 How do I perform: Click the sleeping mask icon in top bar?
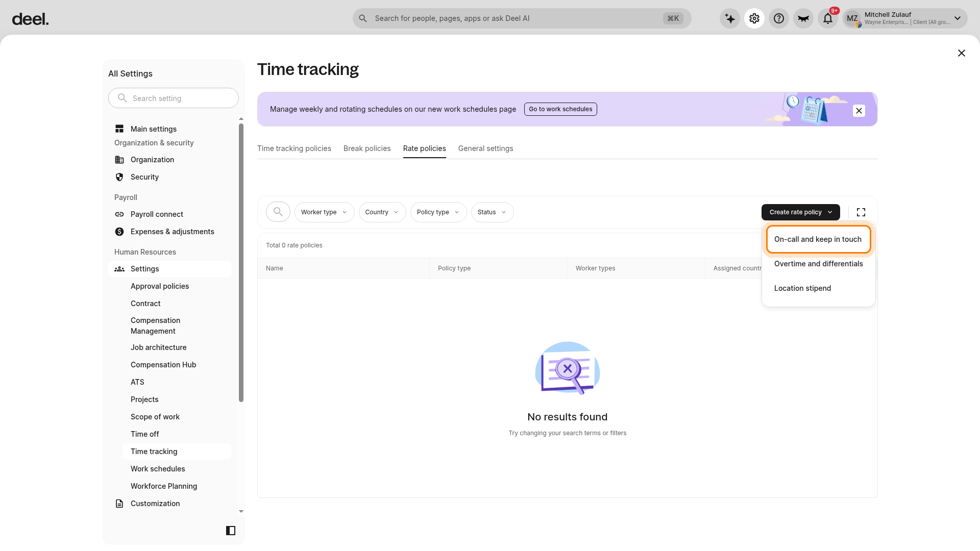point(803,18)
